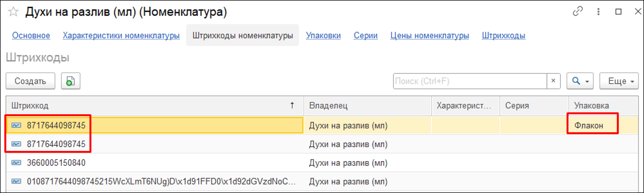Expand the magnifier search dropdown
Image resolution: width=644 pixels, height=193 pixels.
(x=580, y=81)
